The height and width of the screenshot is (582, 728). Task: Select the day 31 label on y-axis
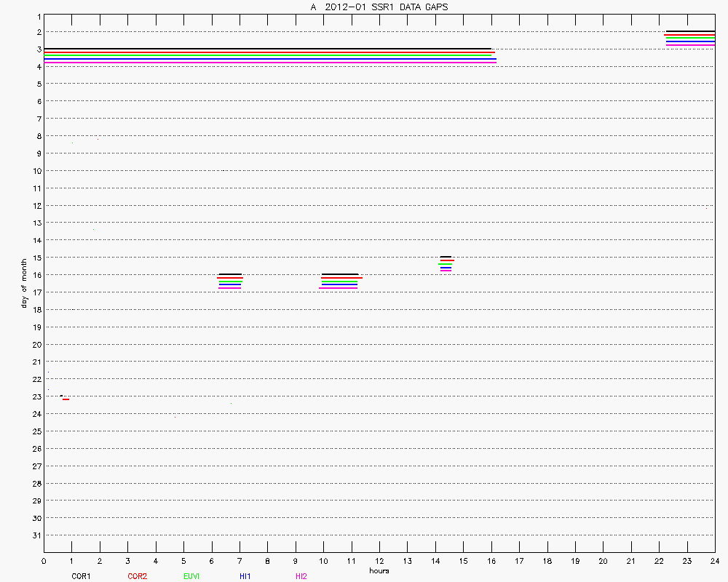click(36, 535)
